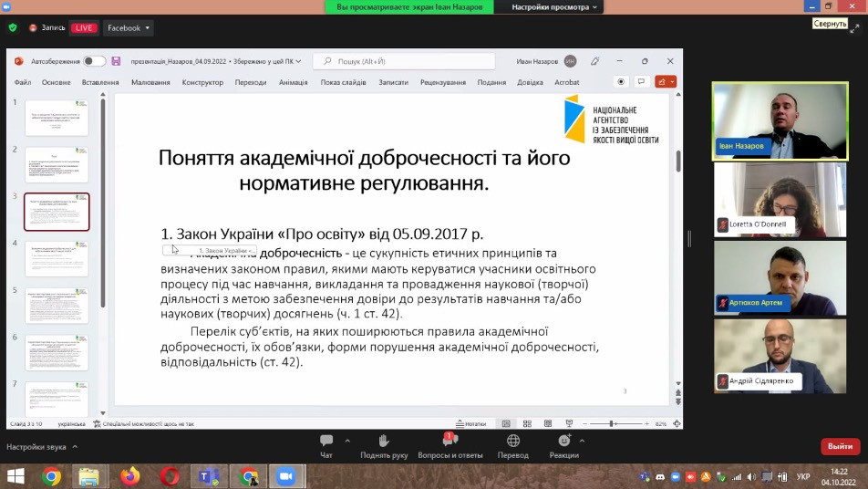Open Google Chrome from taskbar
The width and height of the screenshot is (868, 489).
click(51, 476)
